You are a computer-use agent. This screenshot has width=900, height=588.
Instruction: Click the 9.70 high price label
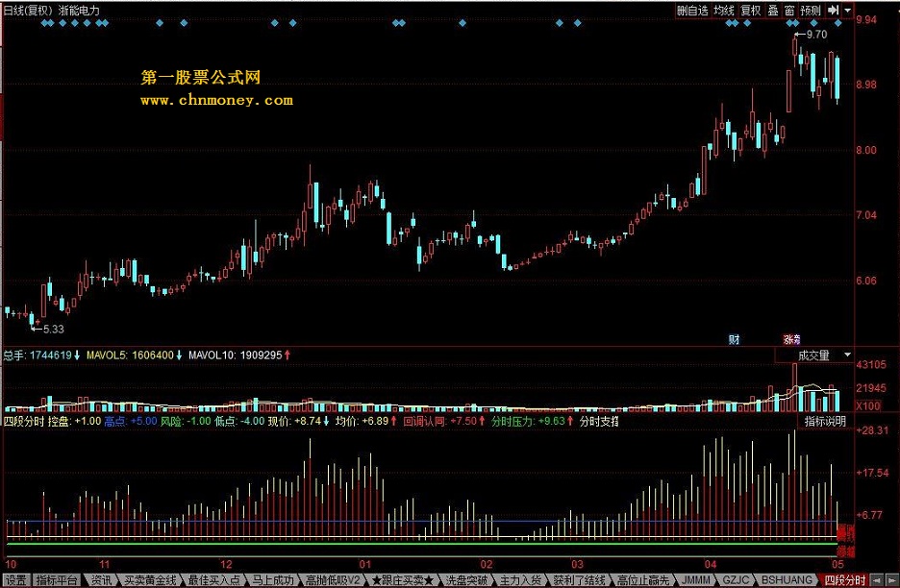point(815,35)
